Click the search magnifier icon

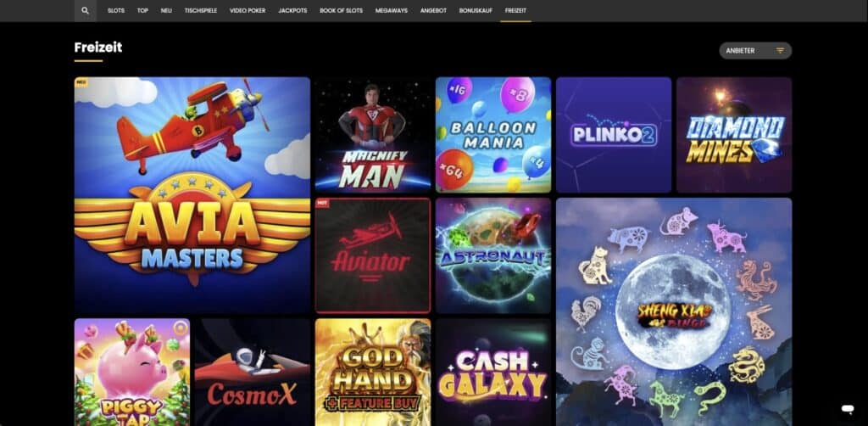pos(85,10)
